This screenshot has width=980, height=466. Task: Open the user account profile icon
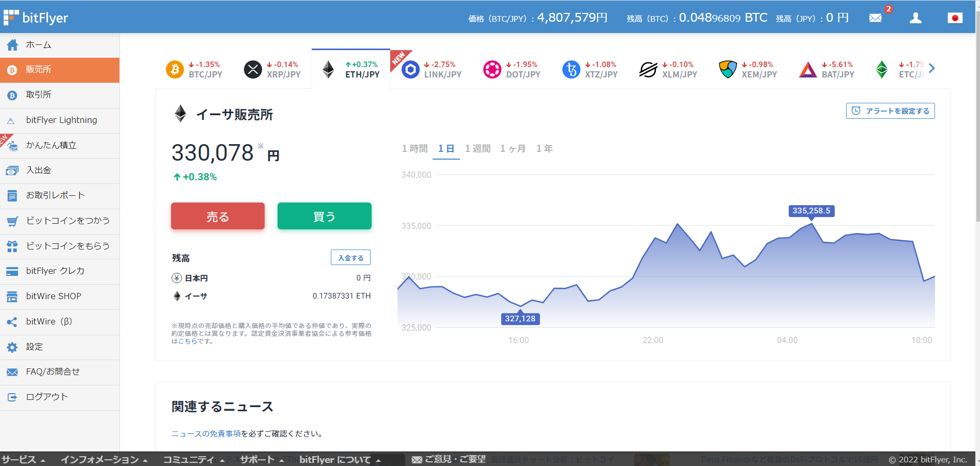tap(915, 18)
